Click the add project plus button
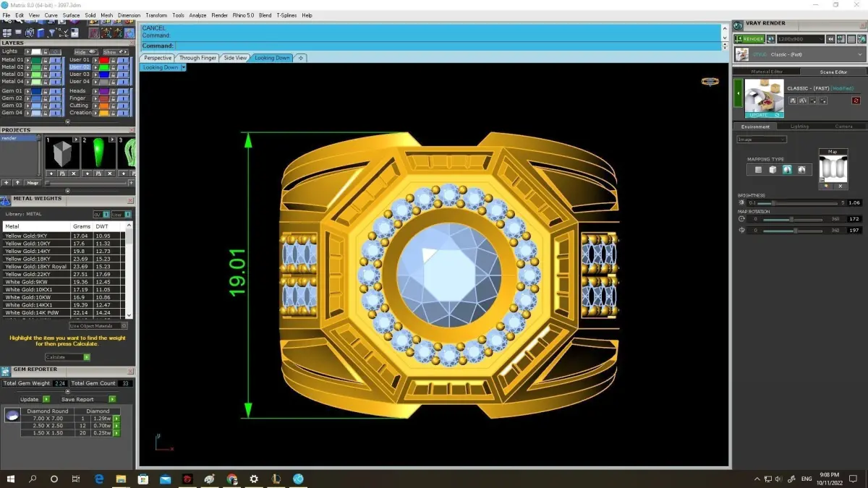Viewport: 868px width, 488px height. 7,183
